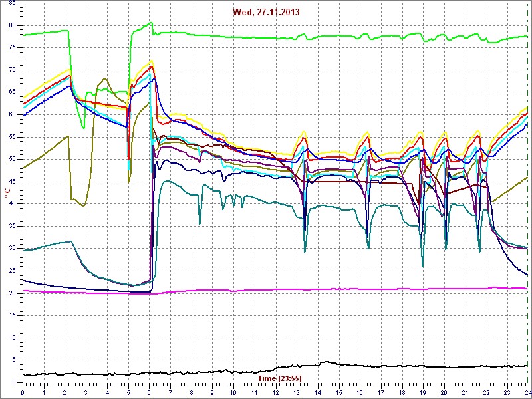532x399 pixels.
Task: Click hour 6 on the time axis
Action: coord(149,392)
